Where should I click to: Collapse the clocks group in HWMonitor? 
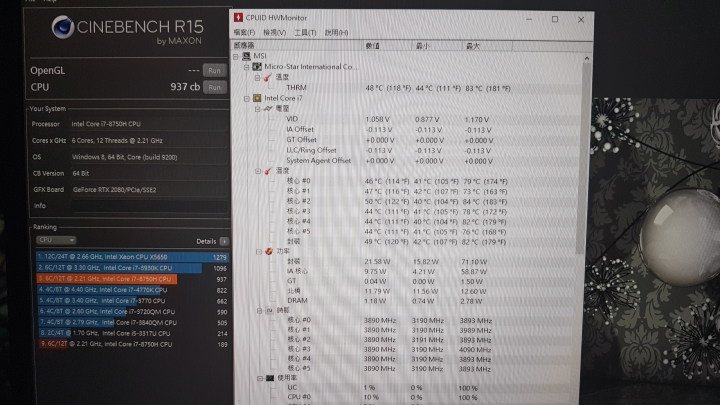(x=259, y=311)
